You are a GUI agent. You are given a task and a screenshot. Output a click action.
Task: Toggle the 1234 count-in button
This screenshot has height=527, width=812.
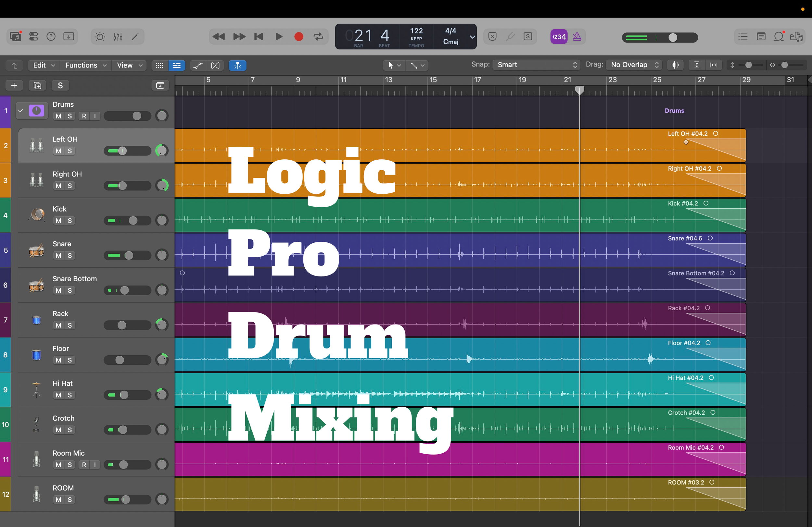[559, 36]
